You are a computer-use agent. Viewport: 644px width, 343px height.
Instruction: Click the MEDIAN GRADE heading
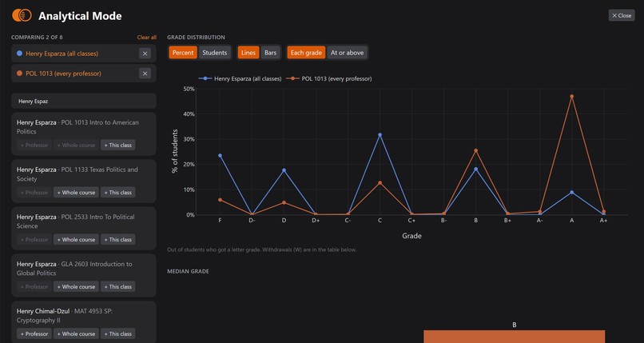point(188,272)
